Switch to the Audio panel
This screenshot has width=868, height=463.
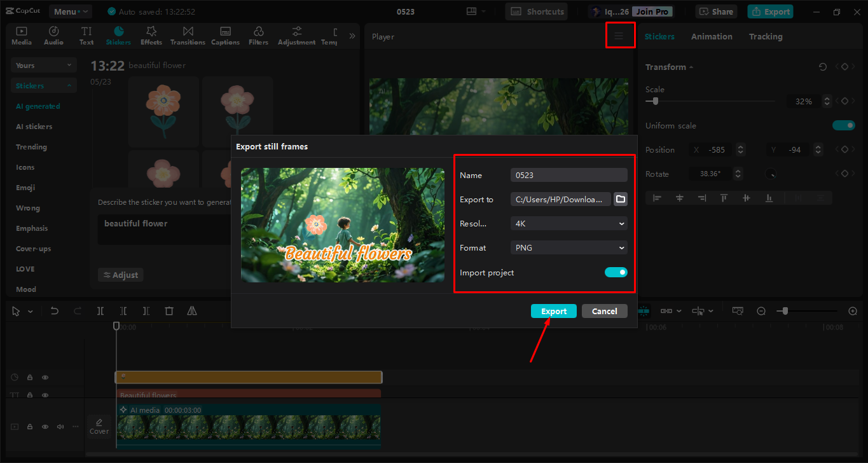tap(53, 35)
